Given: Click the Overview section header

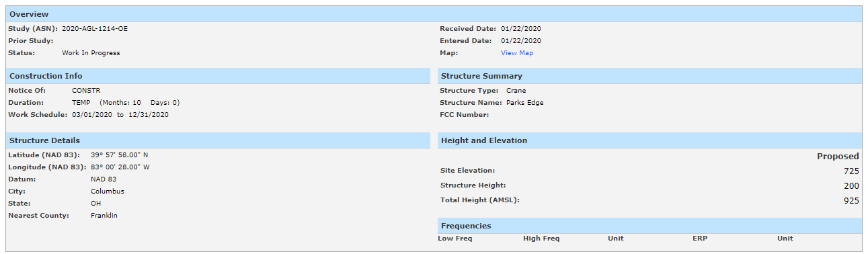Looking at the screenshot, I should click(434, 14).
